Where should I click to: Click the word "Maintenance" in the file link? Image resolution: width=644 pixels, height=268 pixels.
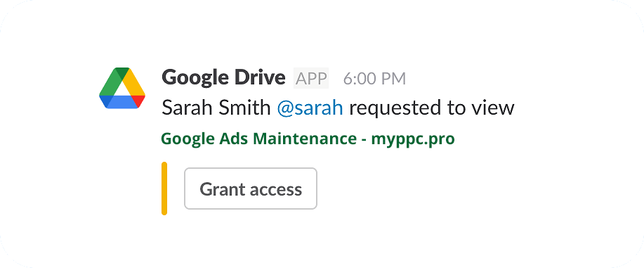(x=305, y=139)
